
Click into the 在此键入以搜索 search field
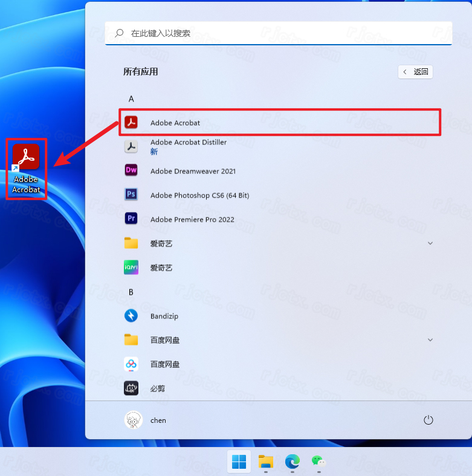pos(279,33)
